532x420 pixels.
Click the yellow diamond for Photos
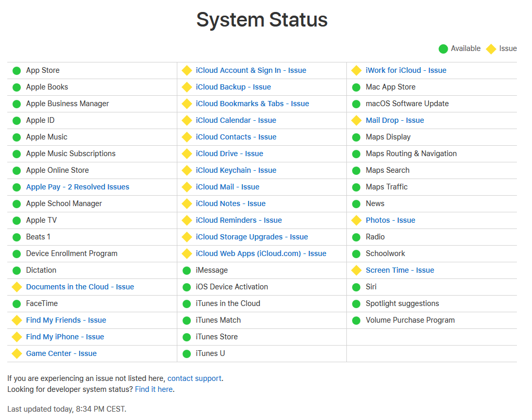(356, 220)
